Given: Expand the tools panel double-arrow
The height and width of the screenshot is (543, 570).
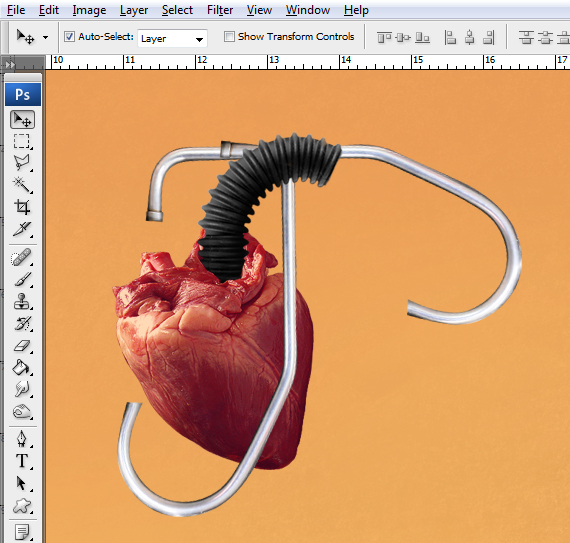Looking at the screenshot, I should pos(10,65).
